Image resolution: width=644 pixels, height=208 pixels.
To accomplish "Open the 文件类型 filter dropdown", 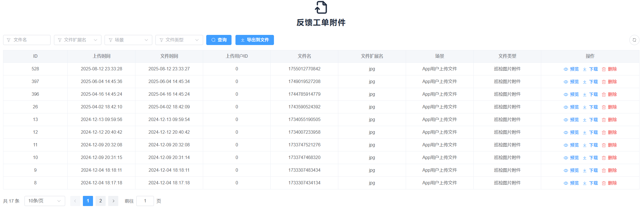I will click(x=179, y=40).
